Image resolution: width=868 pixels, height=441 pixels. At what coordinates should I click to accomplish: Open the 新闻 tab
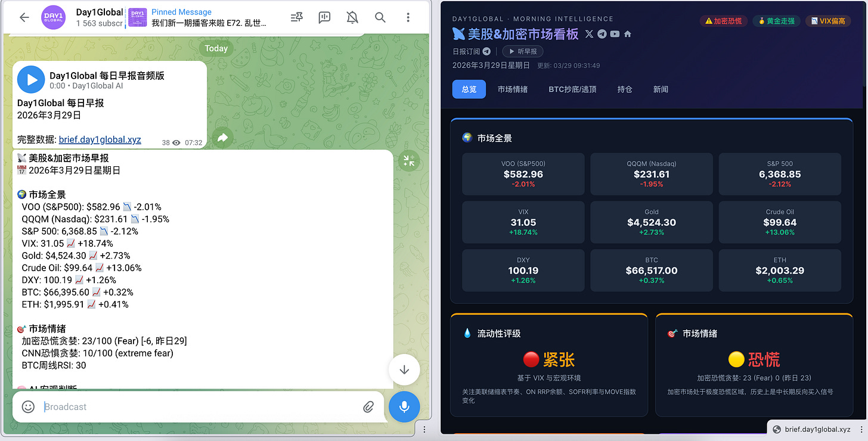point(661,89)
